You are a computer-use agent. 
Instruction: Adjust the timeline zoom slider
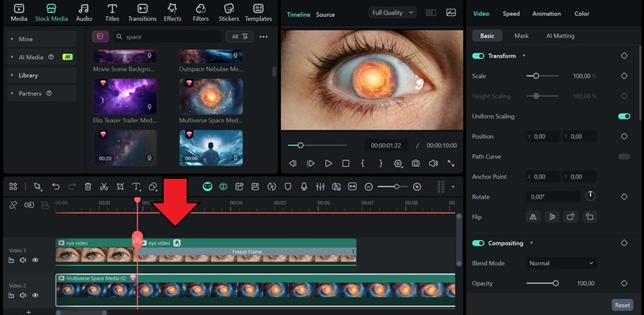point(393,187)
